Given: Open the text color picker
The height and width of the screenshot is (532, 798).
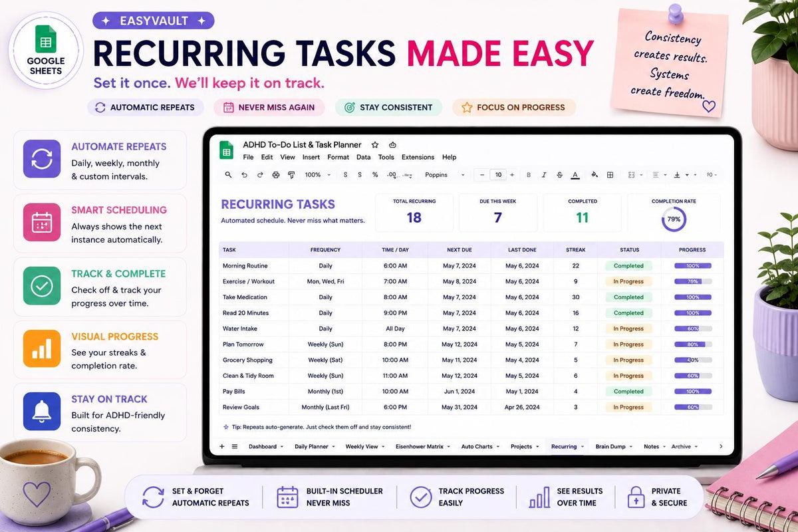Looking at the screenshot, I should (575, 175).
